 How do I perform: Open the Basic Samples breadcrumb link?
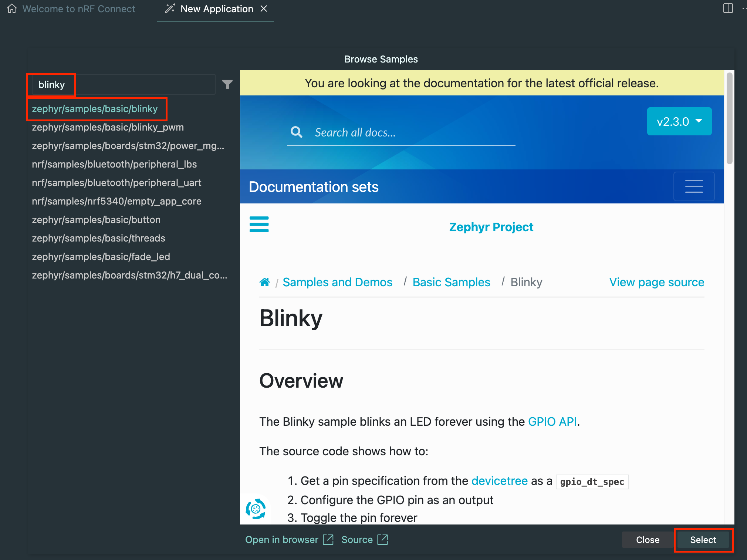click(x=451, y=282)
